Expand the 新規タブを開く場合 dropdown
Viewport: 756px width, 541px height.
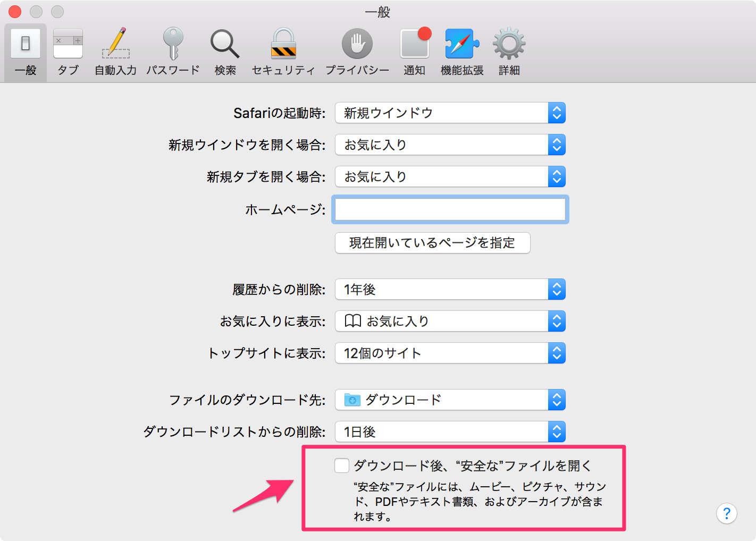coord(450,176)
